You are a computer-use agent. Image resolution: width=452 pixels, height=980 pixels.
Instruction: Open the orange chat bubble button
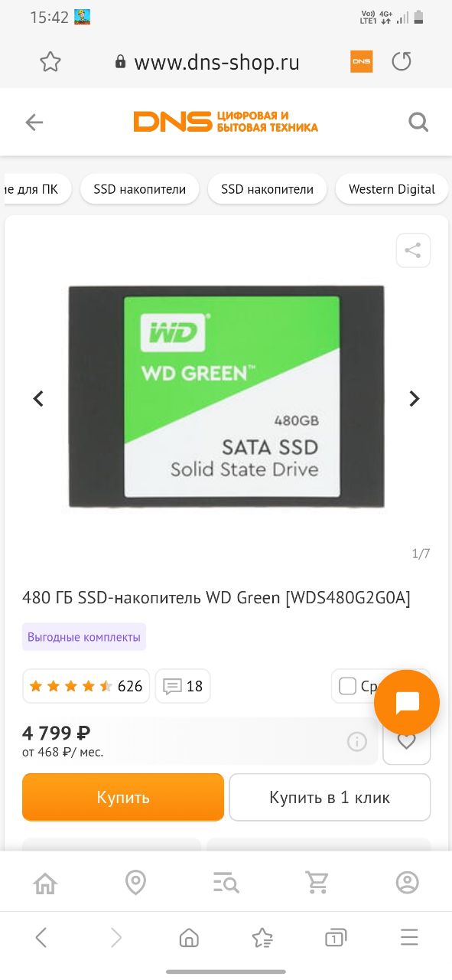pos(407,703)
